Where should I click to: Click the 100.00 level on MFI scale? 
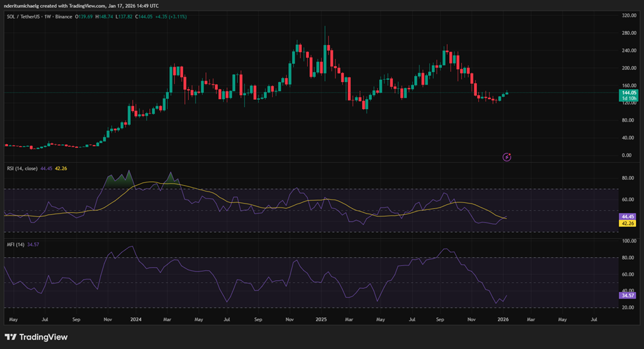pos(628,241)
